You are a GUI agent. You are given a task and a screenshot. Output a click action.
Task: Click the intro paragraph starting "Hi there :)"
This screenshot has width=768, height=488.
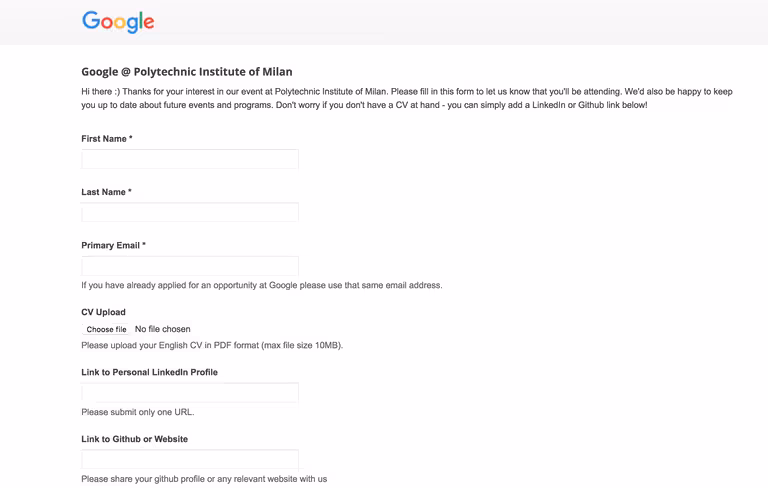tap(407, 98)
